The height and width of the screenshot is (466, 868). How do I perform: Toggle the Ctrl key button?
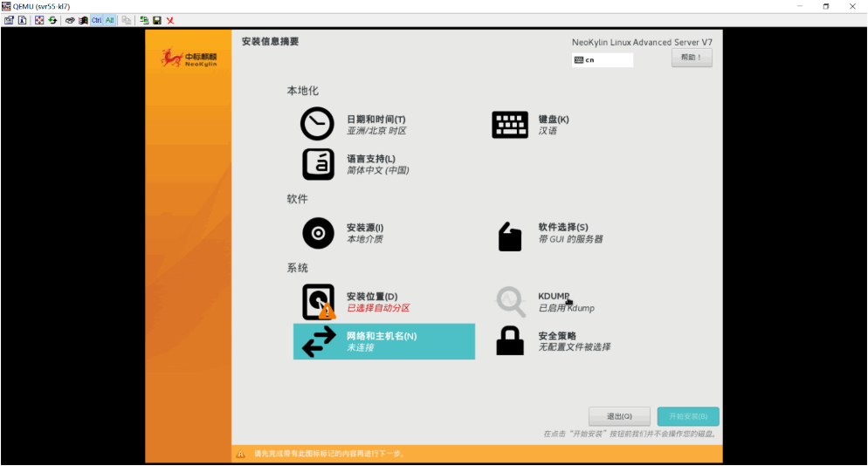(x=96, y=20)
